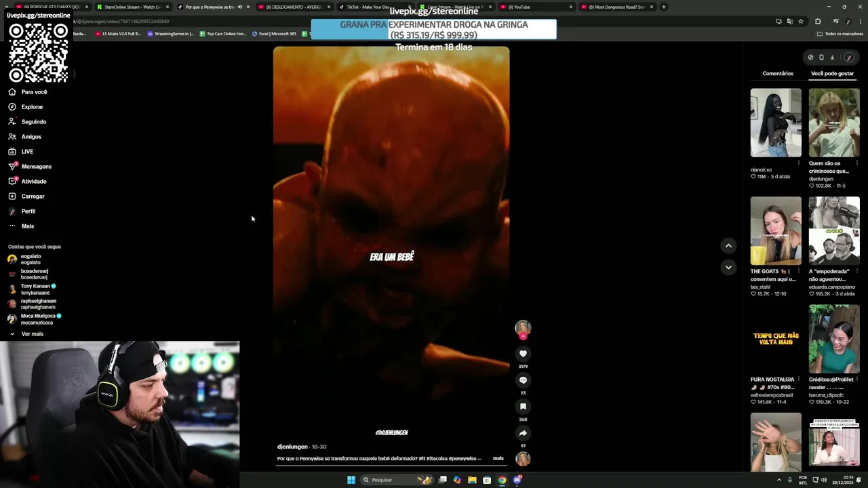868x488 pixels.
Task: Open THE GOATS recommended video thumbnail
Action: [776, 231]
